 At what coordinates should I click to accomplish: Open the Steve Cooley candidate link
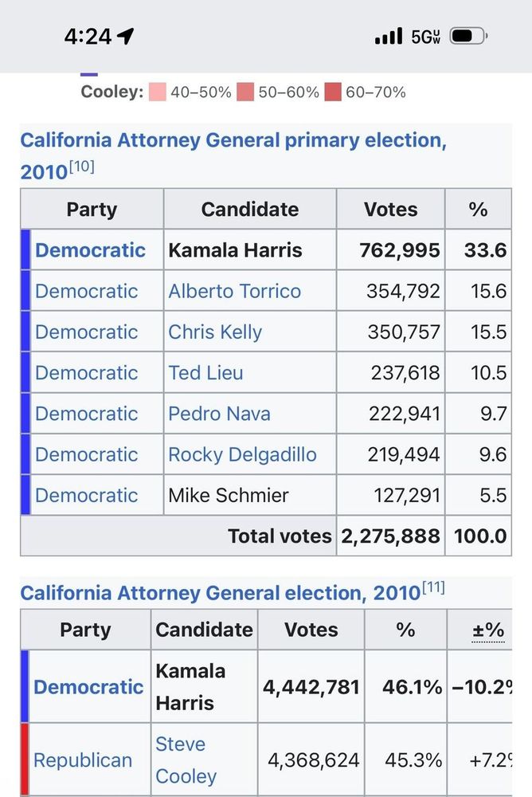tap(186, 760)
